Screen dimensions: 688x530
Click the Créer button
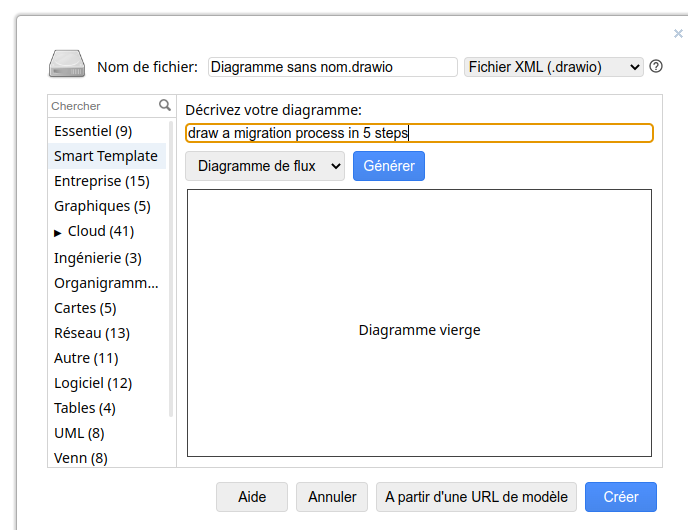click(620, 497)
